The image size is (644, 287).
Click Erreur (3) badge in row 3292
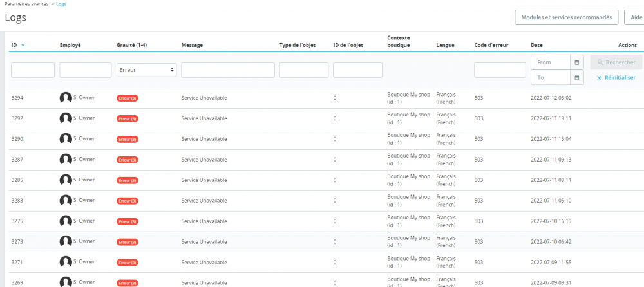128,118
